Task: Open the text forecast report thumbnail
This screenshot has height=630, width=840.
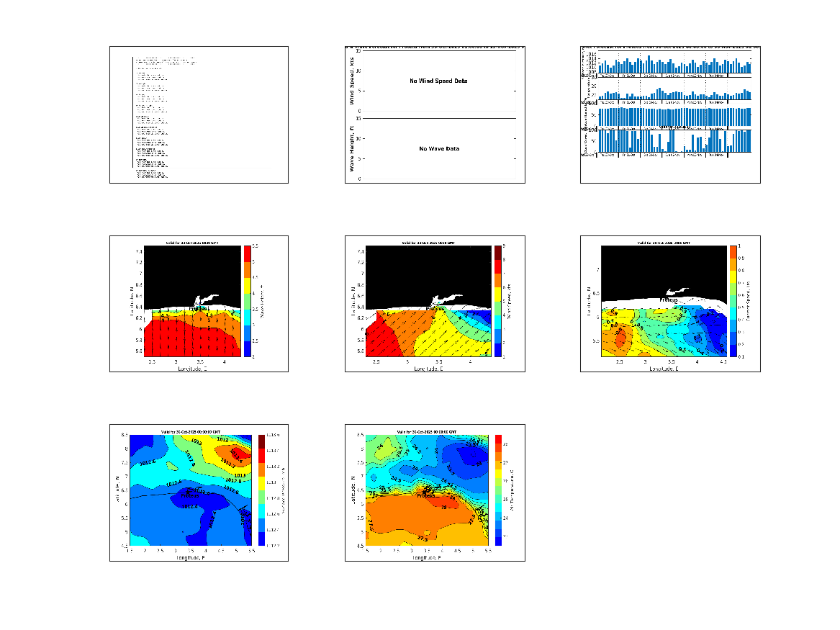Action: [199, 114]
